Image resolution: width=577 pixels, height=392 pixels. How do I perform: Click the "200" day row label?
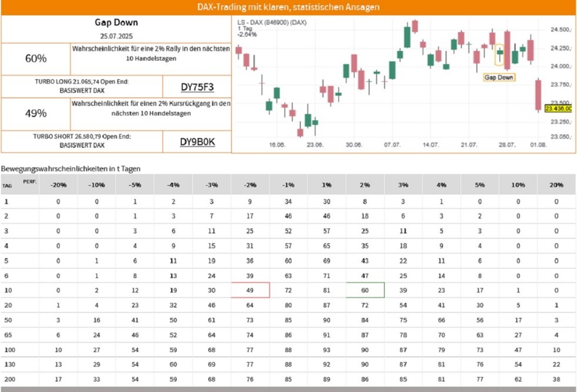coord(9,379)
